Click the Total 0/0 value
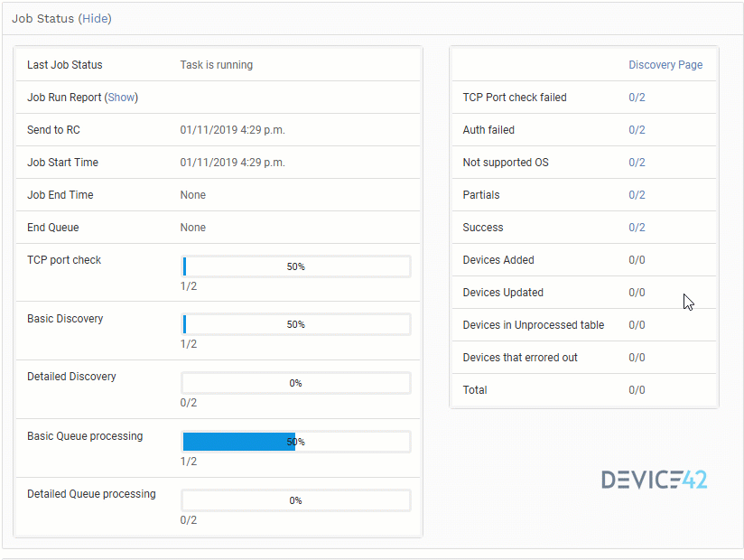Viewport: 744px width, 560px height. tap(637, 390)
